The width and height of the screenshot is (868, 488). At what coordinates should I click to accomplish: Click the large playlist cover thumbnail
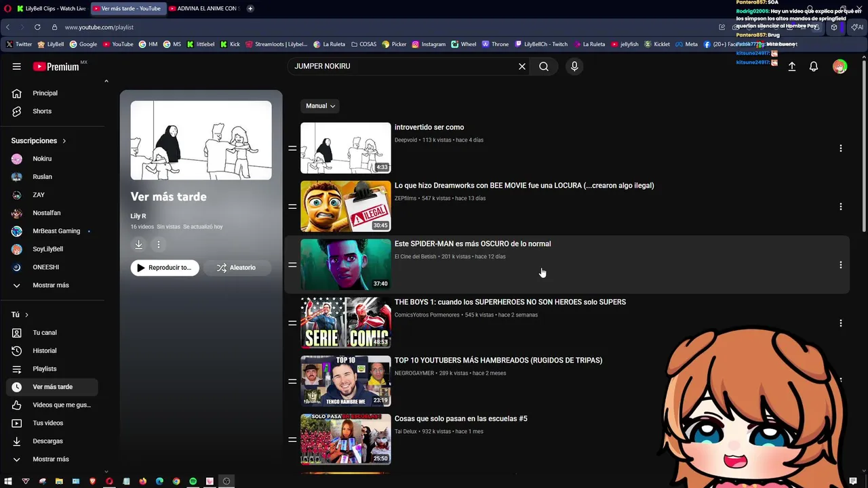pos(201,140)
